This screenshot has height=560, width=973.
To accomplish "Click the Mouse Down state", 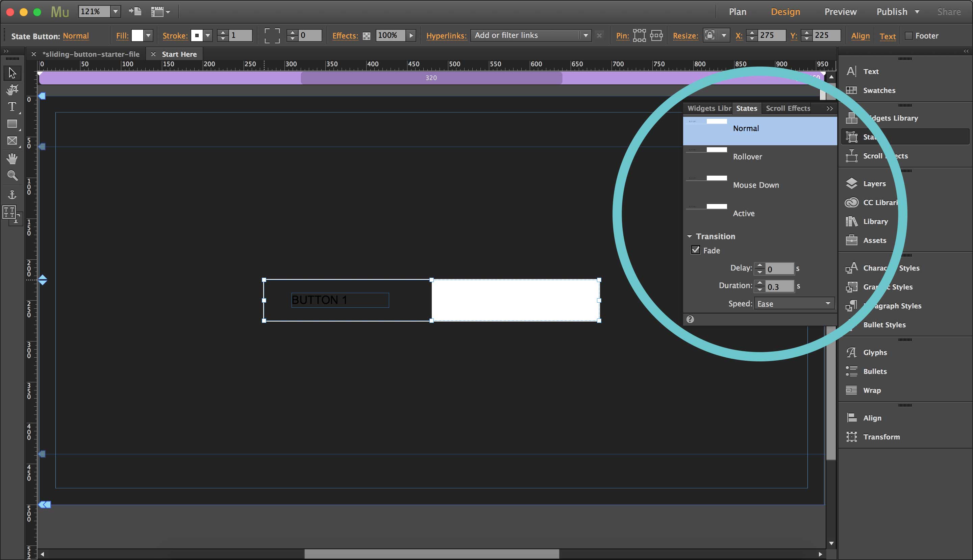I will tap(756, 184).
